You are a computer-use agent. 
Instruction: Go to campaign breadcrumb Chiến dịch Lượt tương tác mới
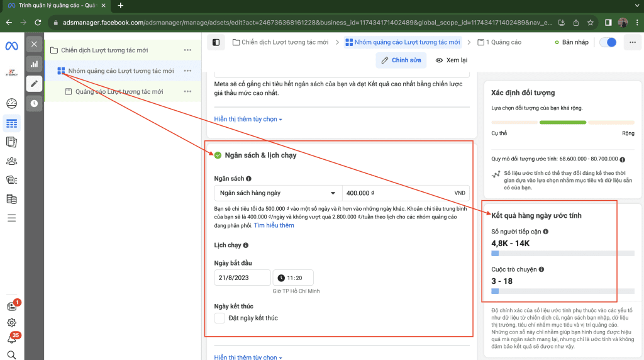point(280,42)
